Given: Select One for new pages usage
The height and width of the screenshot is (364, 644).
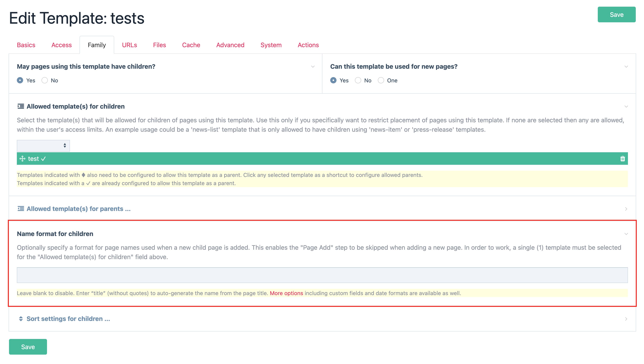Looking at the screenshot, I should pyautogui.click(x=381, y=80).
